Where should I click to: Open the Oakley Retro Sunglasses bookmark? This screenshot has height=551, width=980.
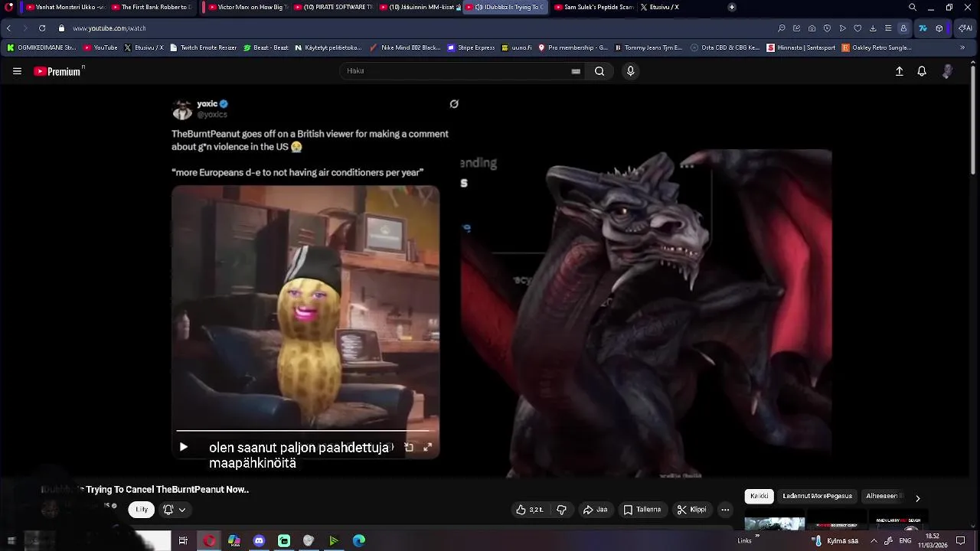point(877,47)
